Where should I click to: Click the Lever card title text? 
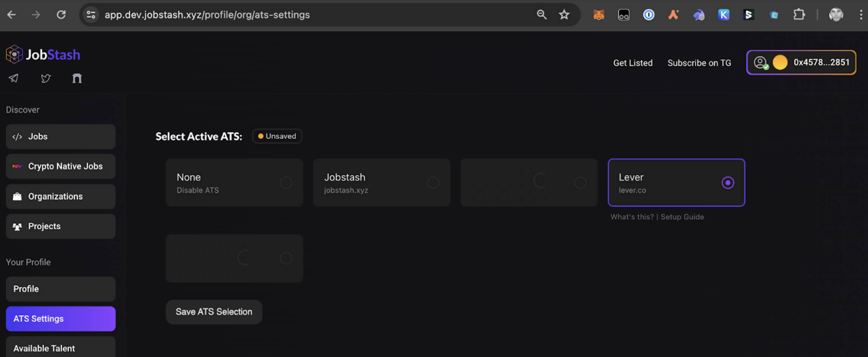[631, 177]
